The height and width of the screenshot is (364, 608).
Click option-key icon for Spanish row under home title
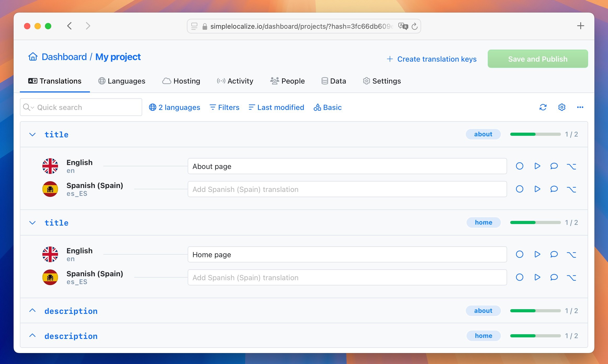pyautogui.click(x=571, y=278)
